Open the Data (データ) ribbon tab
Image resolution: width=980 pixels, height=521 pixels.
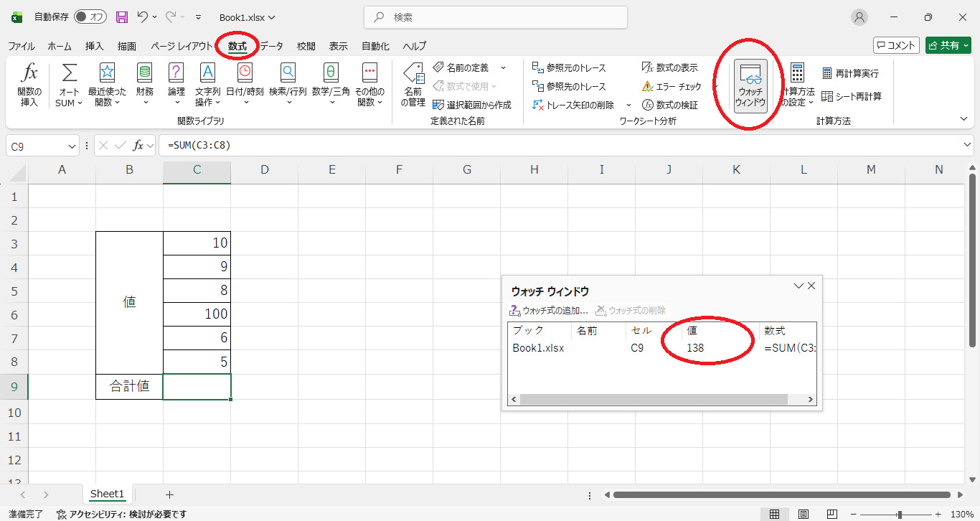click(x=271, y=46)
